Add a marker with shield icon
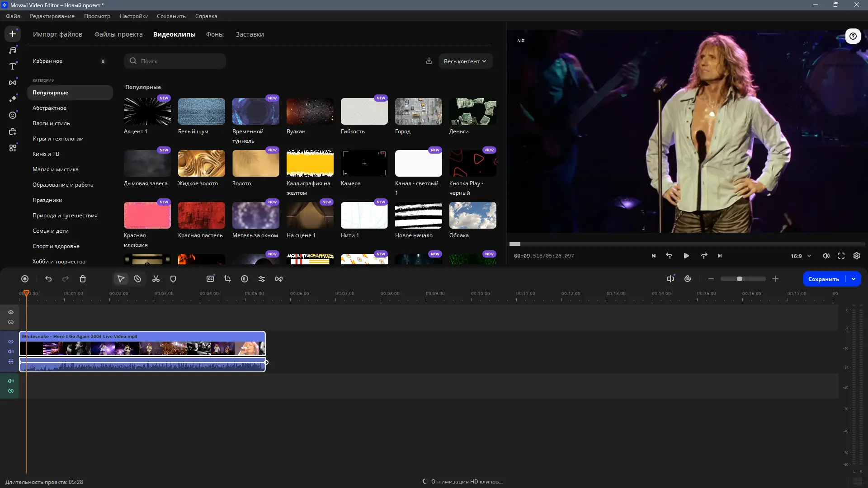This screenshot has height=488, width=868. click(173, 279)
